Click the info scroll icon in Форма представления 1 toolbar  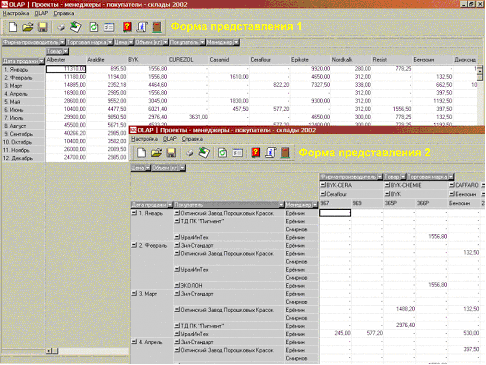[x=142, y=27]
